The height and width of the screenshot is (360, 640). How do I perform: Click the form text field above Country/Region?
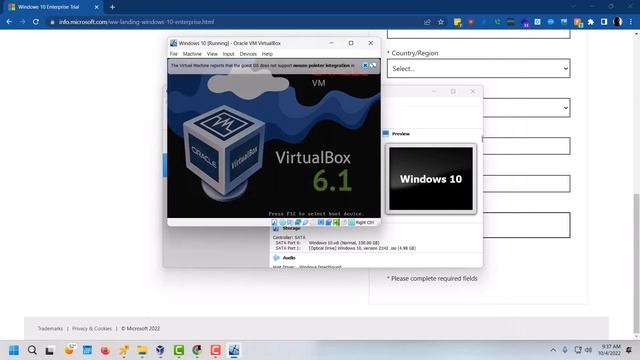[x=478, y=34]
